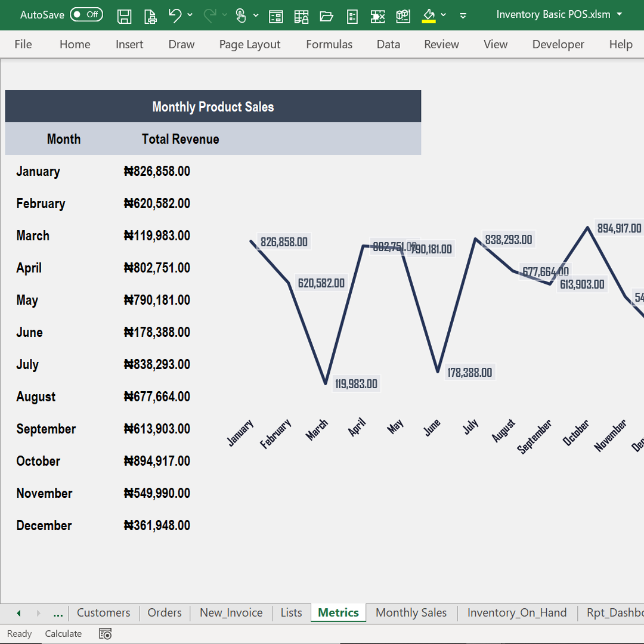Start macro recording from the status bar

pyautogui.click(x=106, y=633)
